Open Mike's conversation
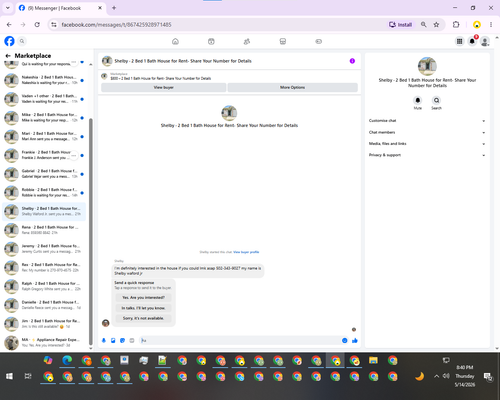 pyautogui.click(x=44, y=117)
